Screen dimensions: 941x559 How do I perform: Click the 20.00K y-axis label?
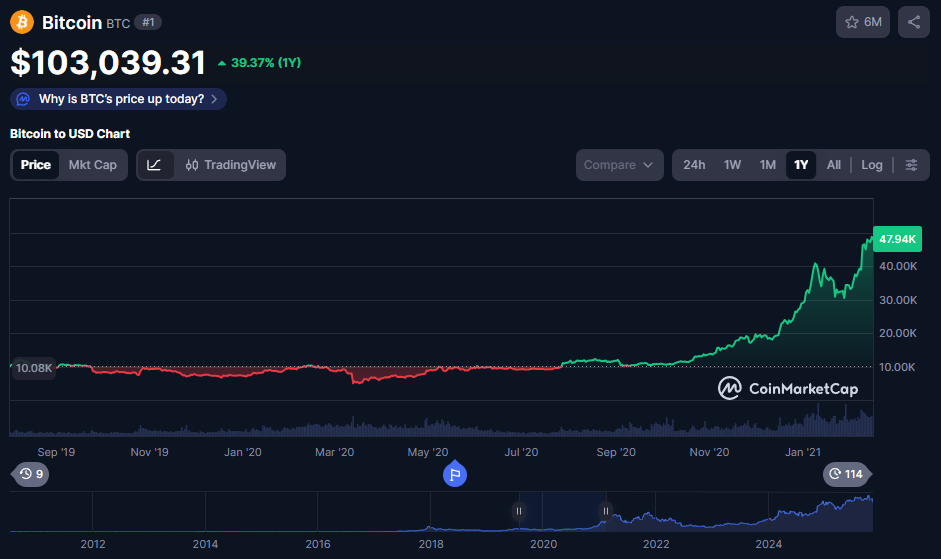(898, 333)
